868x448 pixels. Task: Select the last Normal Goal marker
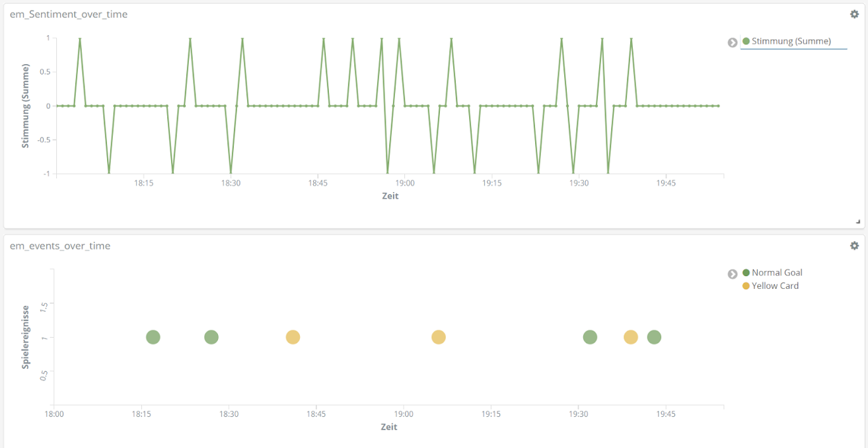pyautogui.click(x=654, y=337)
